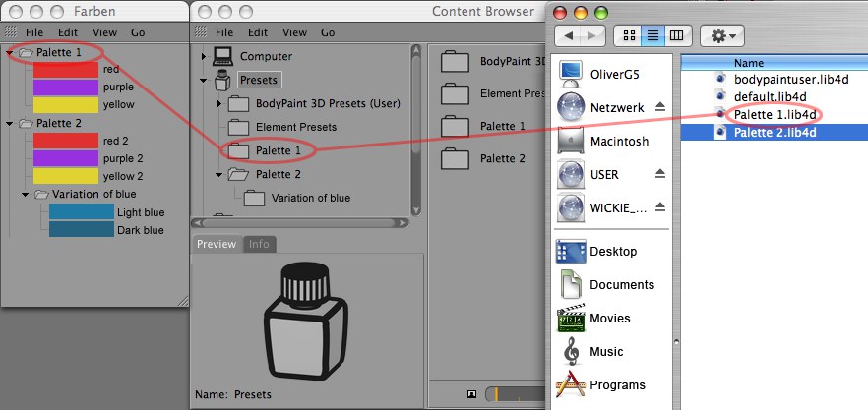Open the Finder action gear dropdown

coord(721,35)
